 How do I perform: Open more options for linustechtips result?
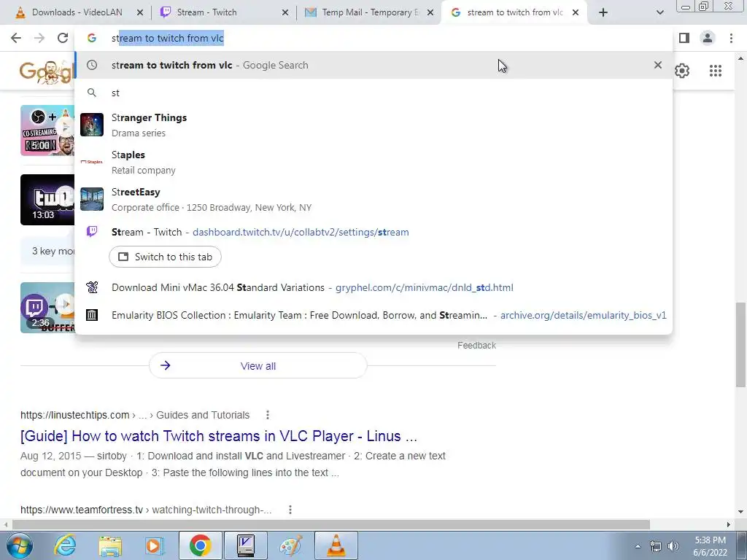pyautogui.click(x=268, y=415)
